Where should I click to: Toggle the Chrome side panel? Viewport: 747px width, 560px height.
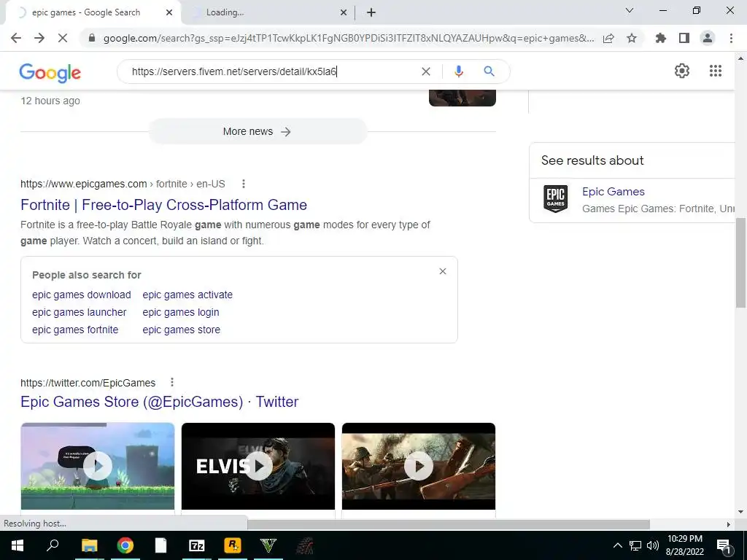click(x=684, y=38)
